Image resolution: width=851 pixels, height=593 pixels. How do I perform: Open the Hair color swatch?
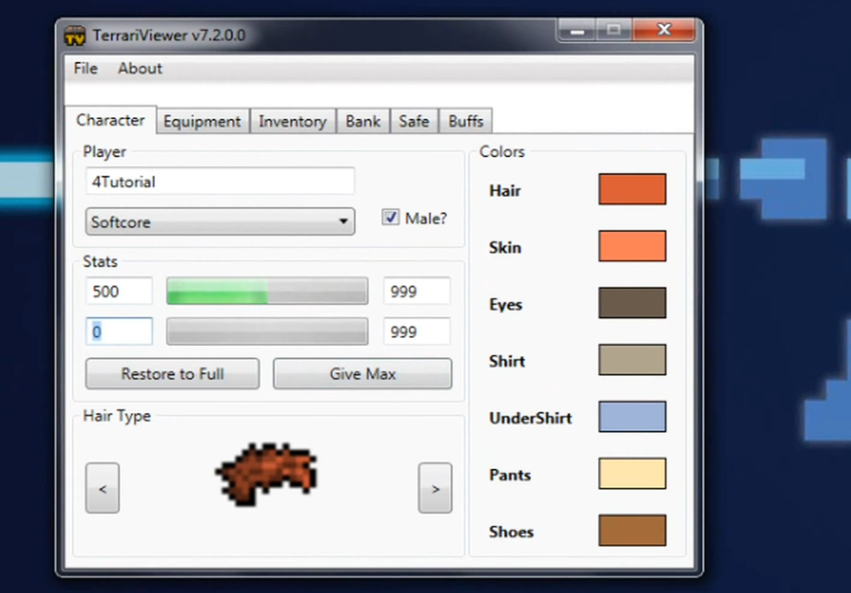coord(632,189)
